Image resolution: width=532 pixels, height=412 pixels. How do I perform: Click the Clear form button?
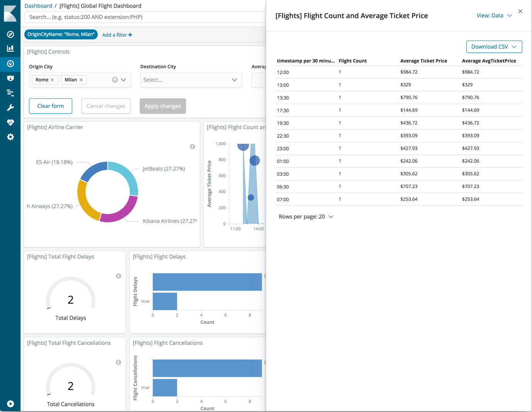[x=51, y=106]
